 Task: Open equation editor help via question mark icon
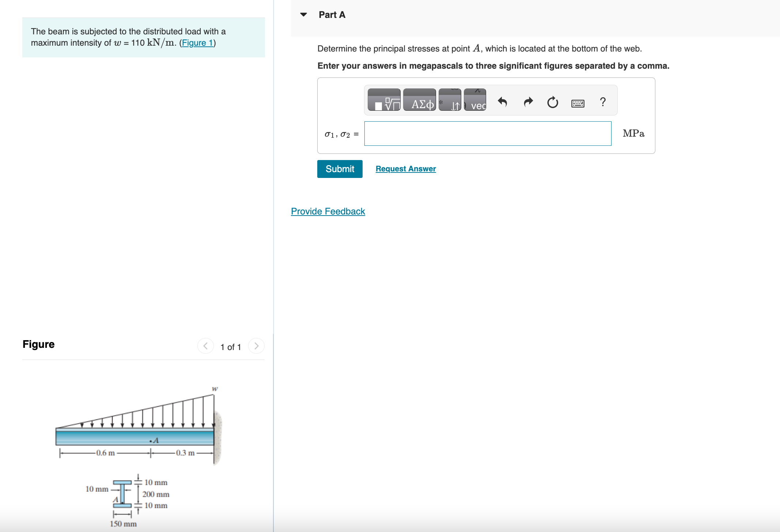point(602,103)
